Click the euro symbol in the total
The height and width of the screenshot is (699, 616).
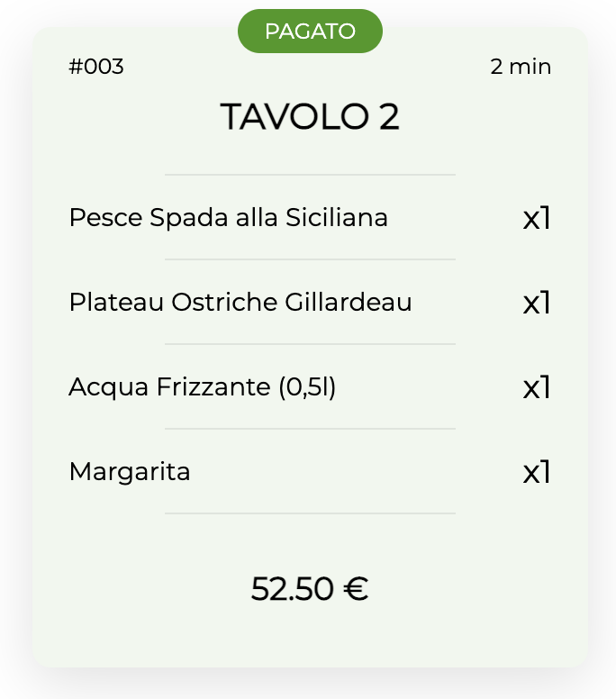[x=356, y=589]
